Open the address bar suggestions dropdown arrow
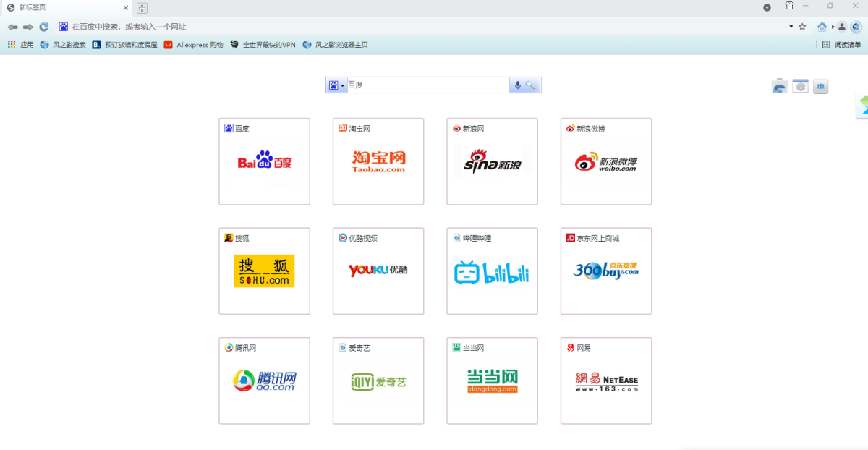The width and height of the screenshot is (868, 450). (x=791, y=27)
